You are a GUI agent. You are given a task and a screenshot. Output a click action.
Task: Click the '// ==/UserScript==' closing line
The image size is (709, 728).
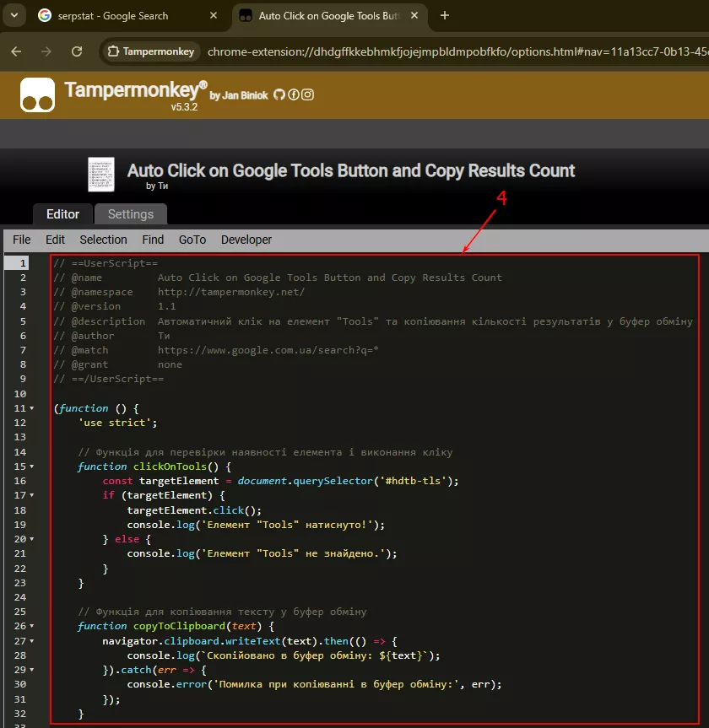pos(108,379)
